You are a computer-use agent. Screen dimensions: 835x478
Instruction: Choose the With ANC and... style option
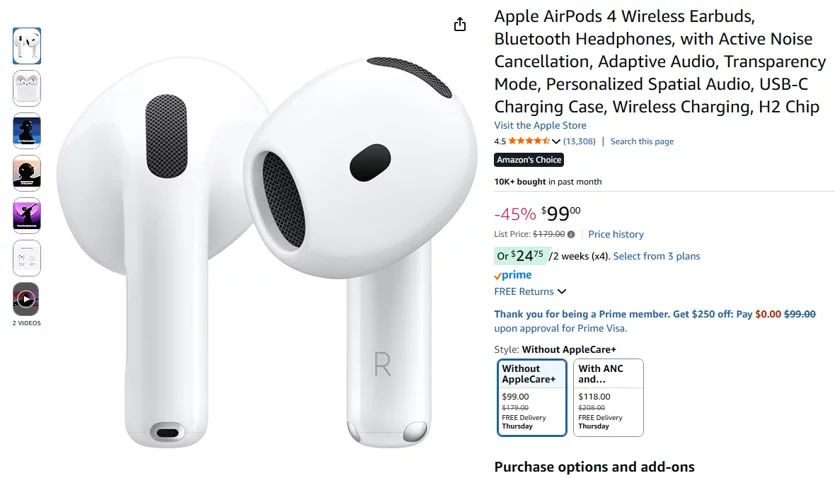coord(608,398)
